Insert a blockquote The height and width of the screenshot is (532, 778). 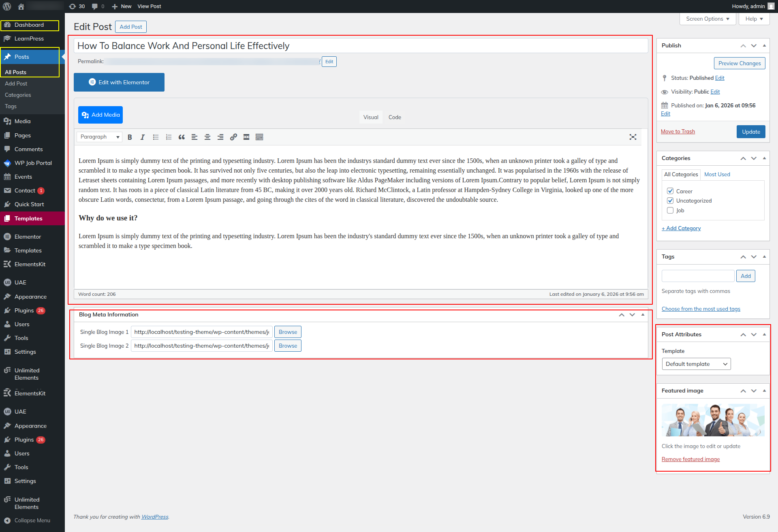click(182, 137)
